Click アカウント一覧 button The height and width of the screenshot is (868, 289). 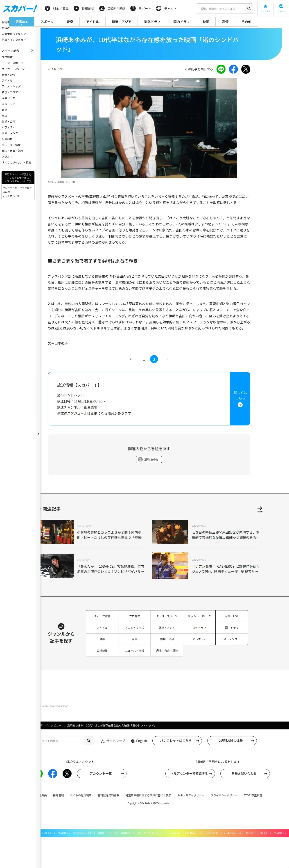click(x=102, y=774)
